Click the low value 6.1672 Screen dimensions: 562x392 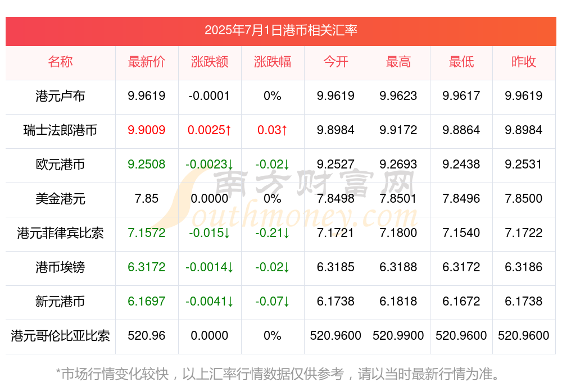tap(461, 301)
